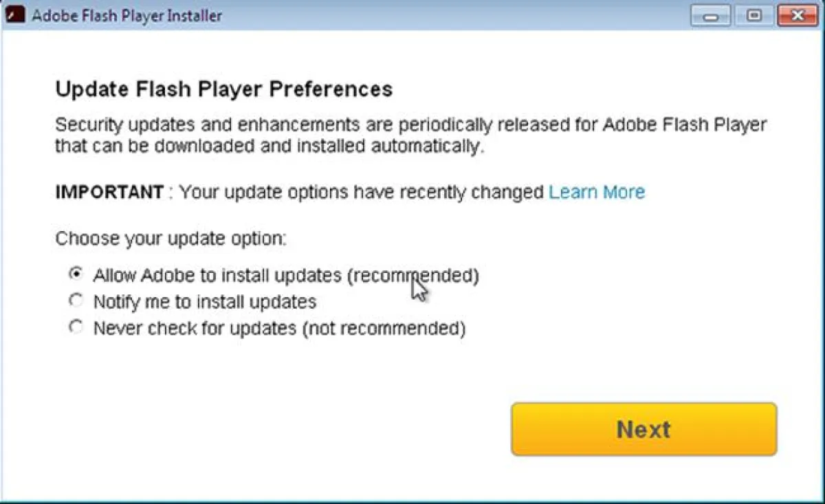The height and width of the screenshot is (504, 825).
Task: Choose the Notify me to install updates radio button
Action: (x=75, y=300)
